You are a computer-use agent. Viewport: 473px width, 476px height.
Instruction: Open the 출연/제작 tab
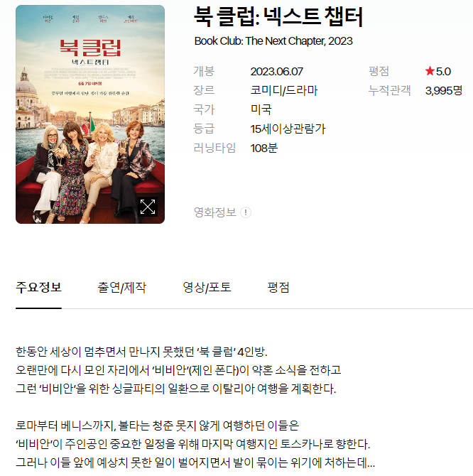pyautogui.click(x=121, y=287)
